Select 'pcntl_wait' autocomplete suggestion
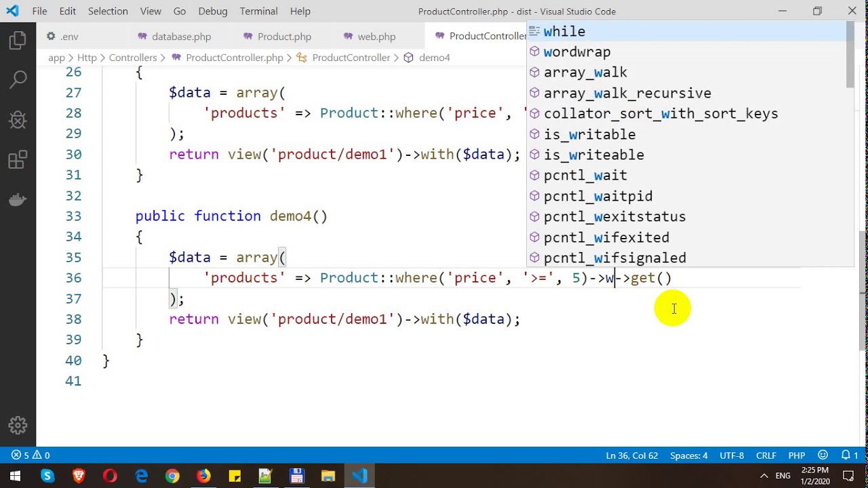868x488 pixels. click(x=686, y=176)
